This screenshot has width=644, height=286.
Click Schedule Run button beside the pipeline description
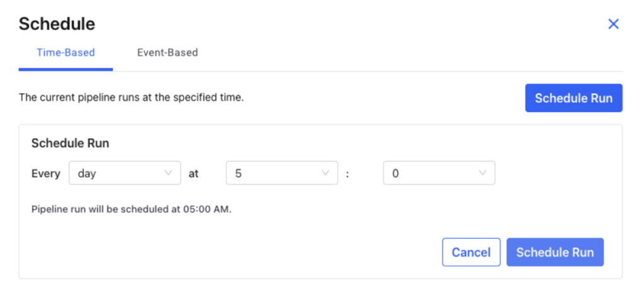tap(573, 98)
